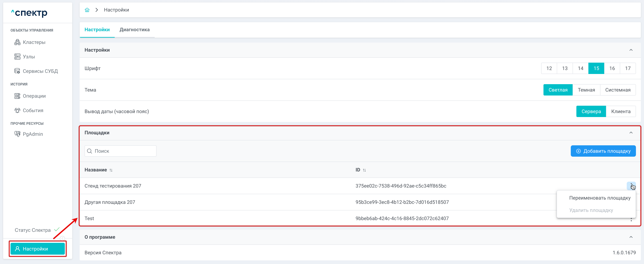Click the home icon in breadcrumb
Screen dimensions: 644x264
coord(87,10)
